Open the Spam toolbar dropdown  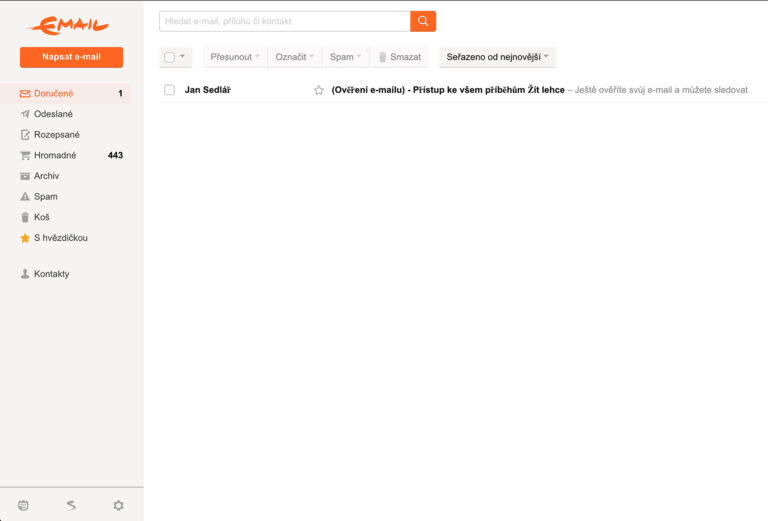click(x=345, y=57)
